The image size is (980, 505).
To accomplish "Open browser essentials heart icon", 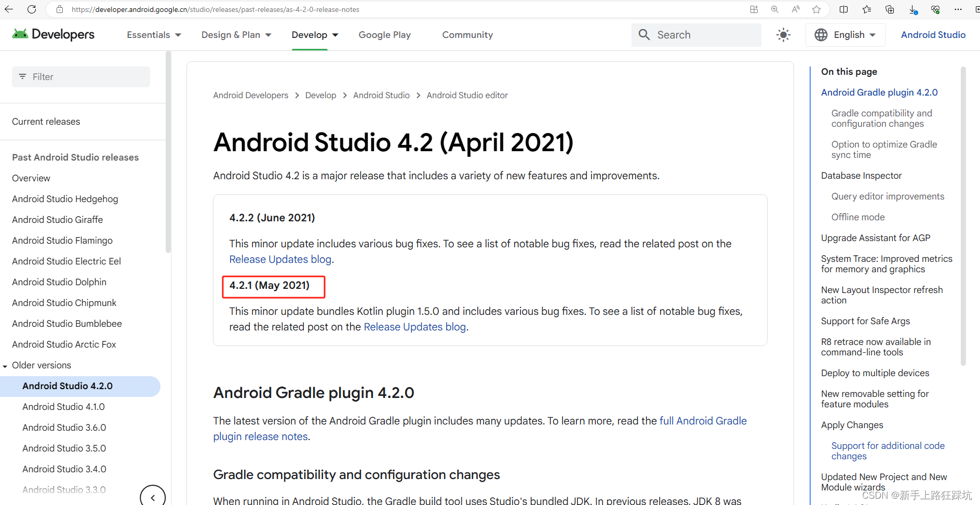I will tap(935, 9).
